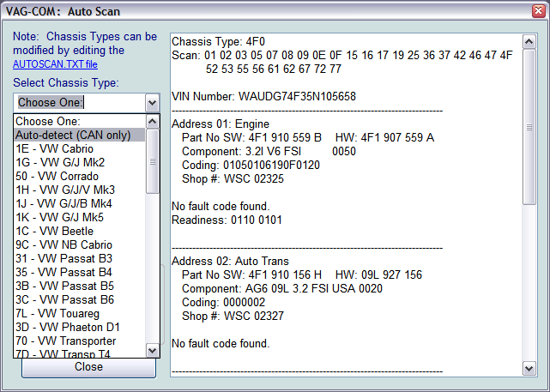550x392 pixels.
Task: Click chassis list scroll up arrow
Action: [152, 122]
